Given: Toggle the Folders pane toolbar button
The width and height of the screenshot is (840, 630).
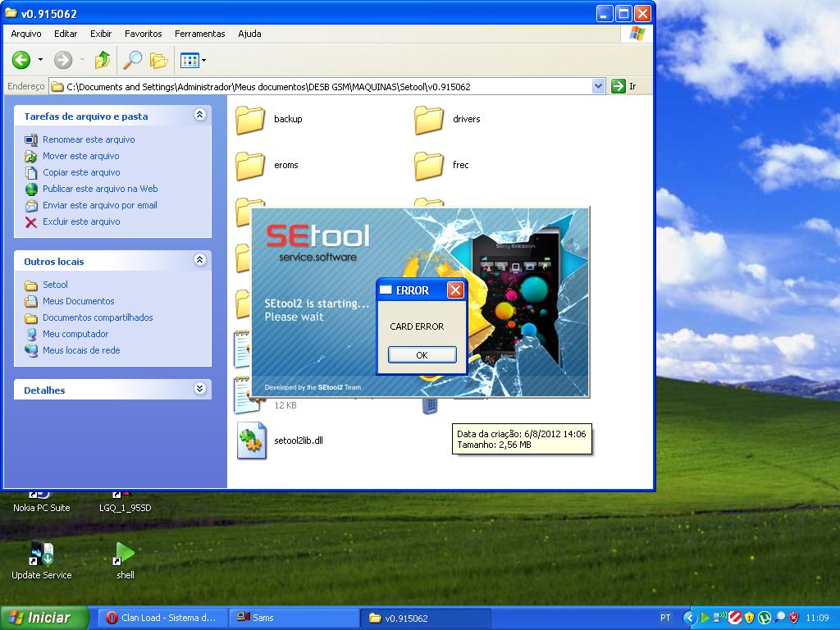Looking at the screenshot, I should tap(158, 60).
